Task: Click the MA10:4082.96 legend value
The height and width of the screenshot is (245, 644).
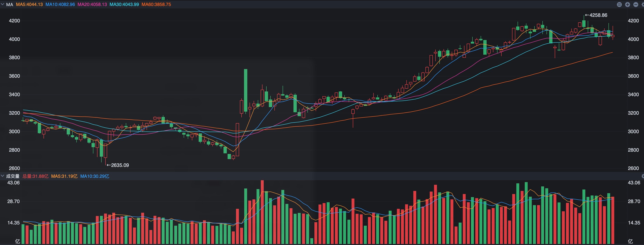Action: pyautogui.click(x=60, y=5)
